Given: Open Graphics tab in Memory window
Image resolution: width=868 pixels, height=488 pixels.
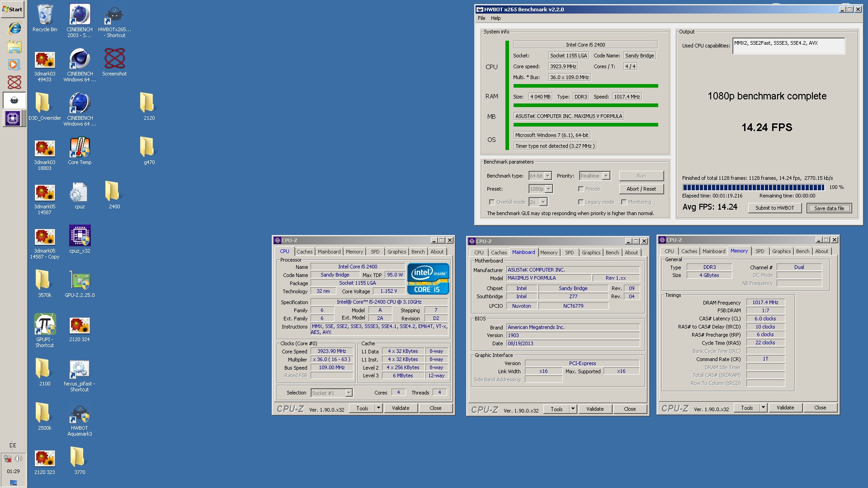Looking at the screenshot, I should [x=781, y=251].
